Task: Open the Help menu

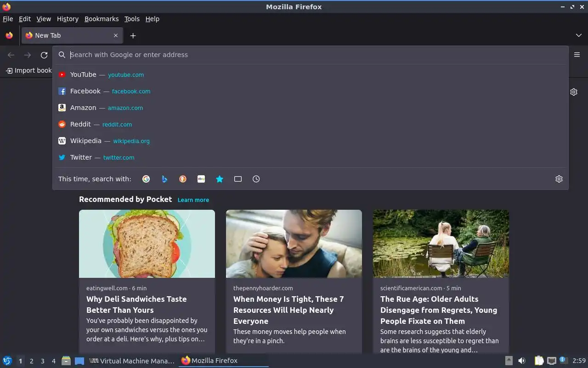Action: [x=153, y=19]
